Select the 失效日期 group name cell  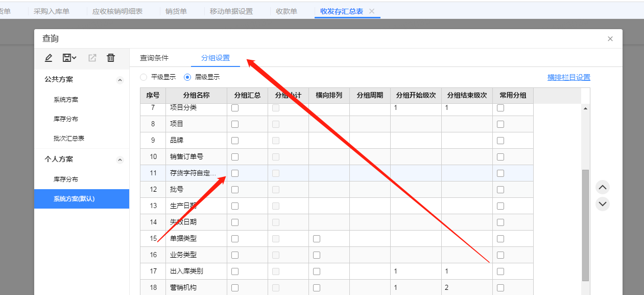coord(197,222)
